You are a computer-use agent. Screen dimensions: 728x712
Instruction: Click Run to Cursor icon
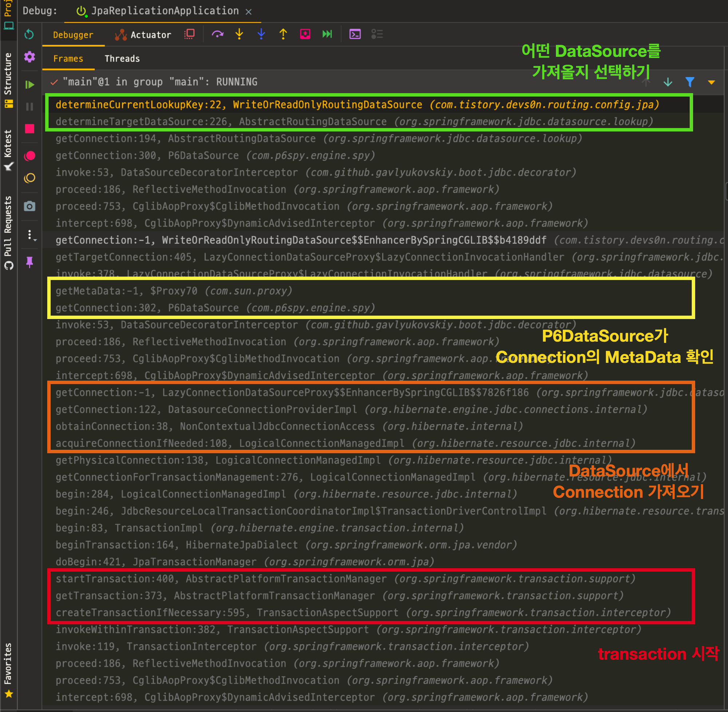click(x=327, y=34)
